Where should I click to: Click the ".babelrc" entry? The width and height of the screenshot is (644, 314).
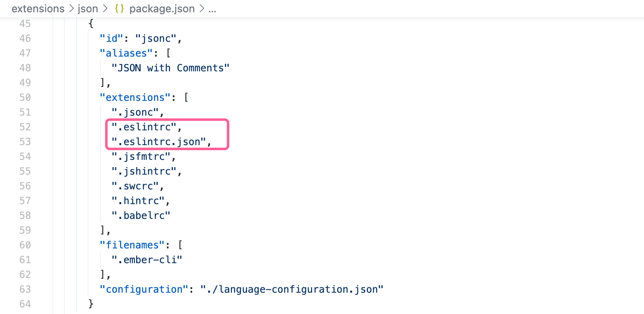pyautogui.click(x=141, y=216)
